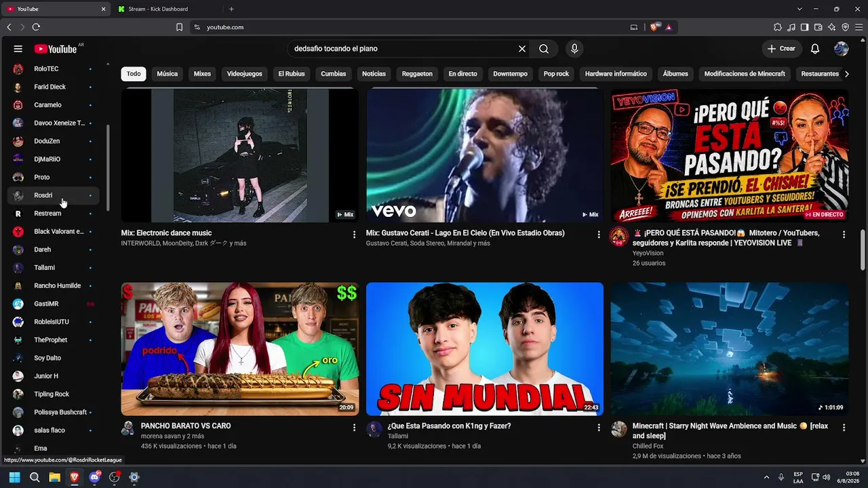Expand hidden system tray icons

click(x=766, y=477)
